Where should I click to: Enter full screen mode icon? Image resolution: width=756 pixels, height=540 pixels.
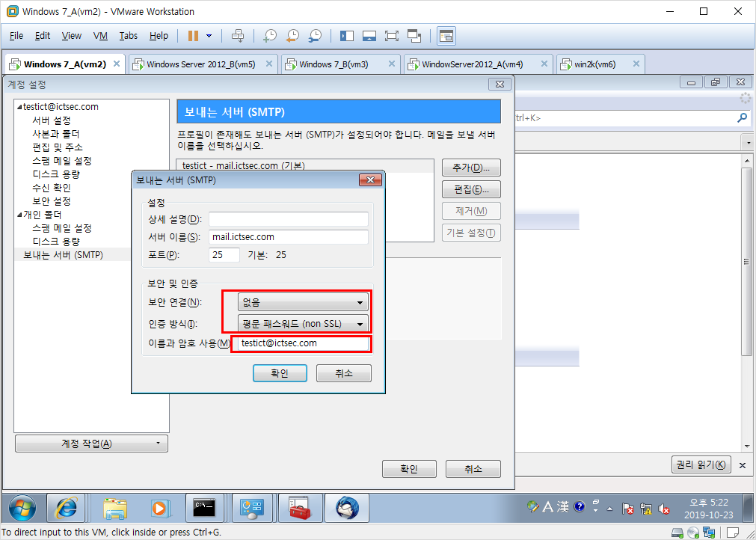pyautogui.click(x=392, y=36)
